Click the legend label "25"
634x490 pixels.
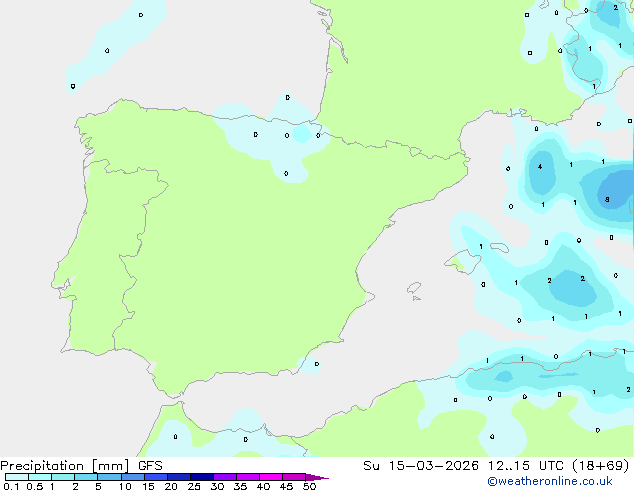tap(194, 486)
